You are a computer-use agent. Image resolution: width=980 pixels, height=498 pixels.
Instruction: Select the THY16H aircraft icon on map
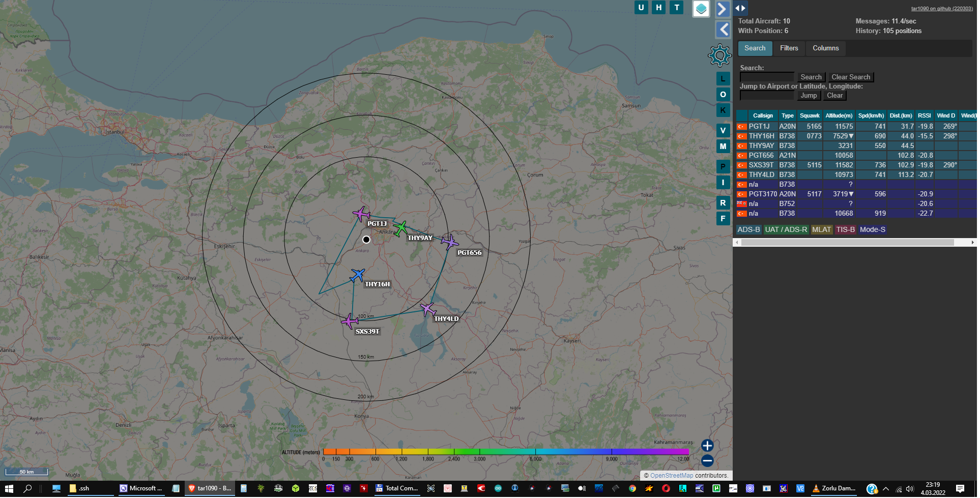(357, 276)
